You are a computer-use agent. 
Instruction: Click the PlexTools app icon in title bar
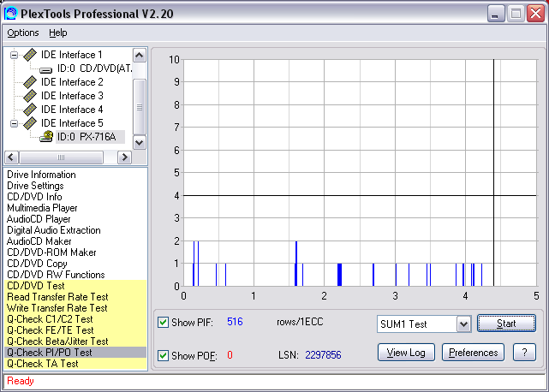point(10,14)
